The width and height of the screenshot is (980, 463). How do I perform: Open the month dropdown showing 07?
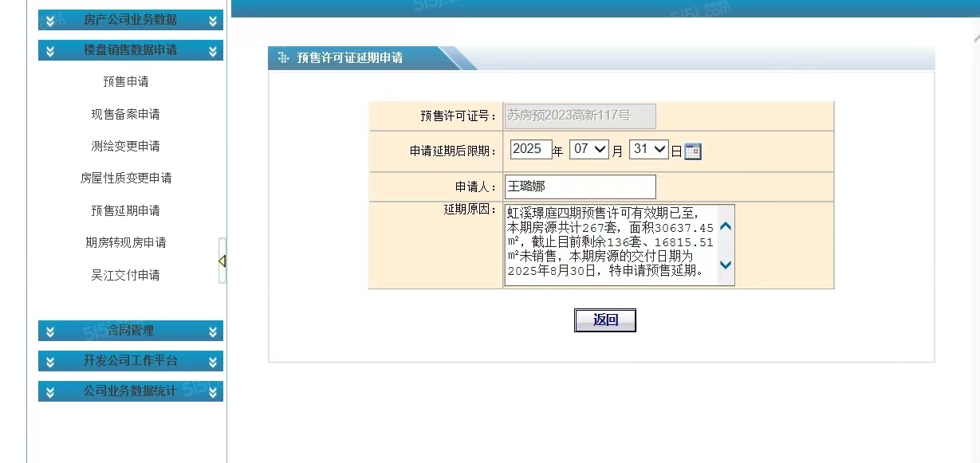(x=589, y=149)
